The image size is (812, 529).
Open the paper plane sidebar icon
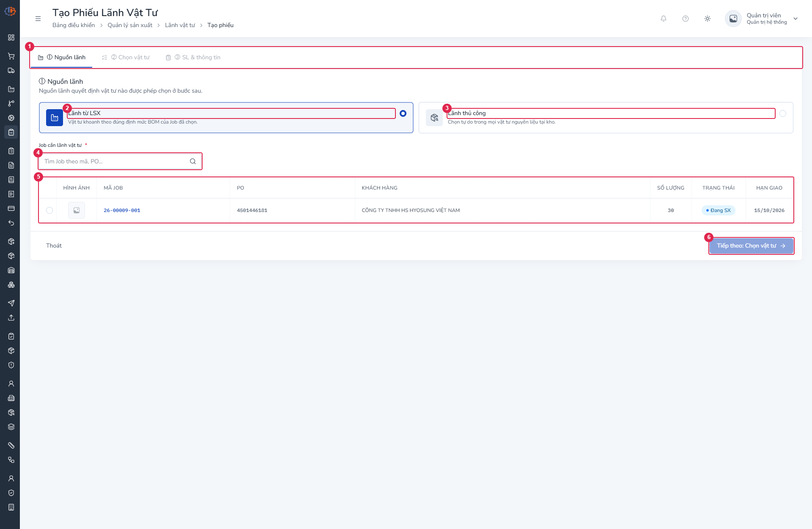click(x=11, y=303)
